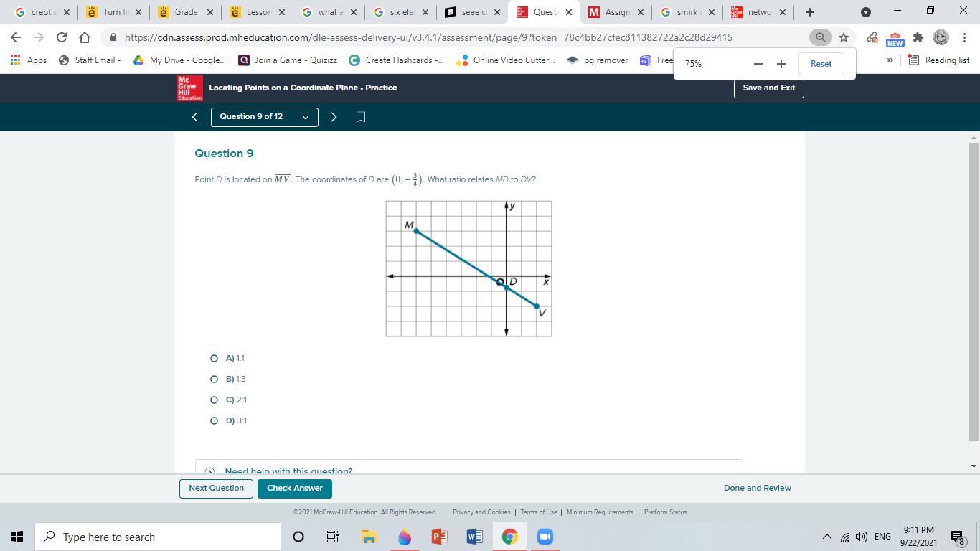Switch to the 'Turn In' tab

coord(112,12)
